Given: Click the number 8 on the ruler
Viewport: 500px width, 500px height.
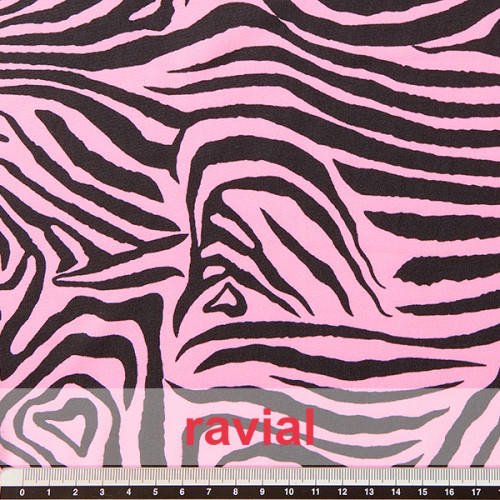Looking at the screenshot, I should [x=236, y=492].
